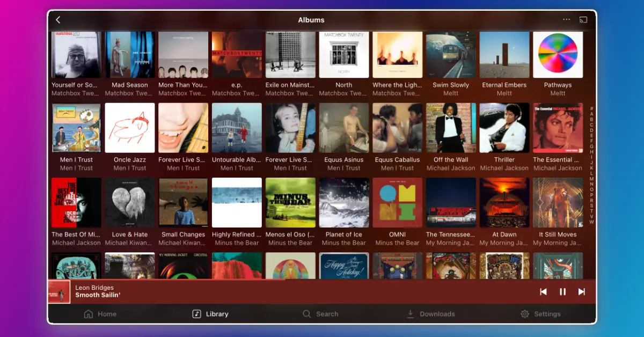Screen dimensions: 644x337
Task: Open the three-dots more options menu
Action: [x=567, y=19]
